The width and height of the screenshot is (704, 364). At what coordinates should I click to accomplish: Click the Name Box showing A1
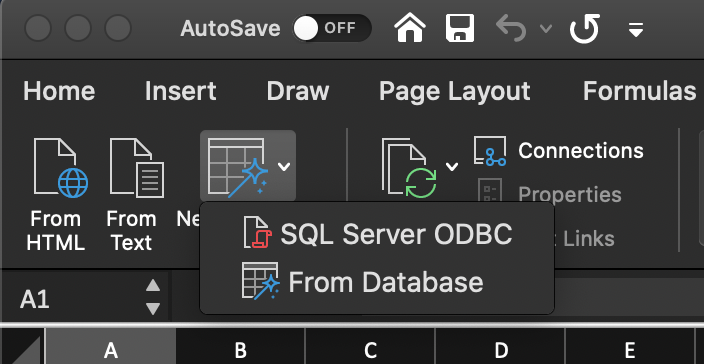[x=84, y=298]
